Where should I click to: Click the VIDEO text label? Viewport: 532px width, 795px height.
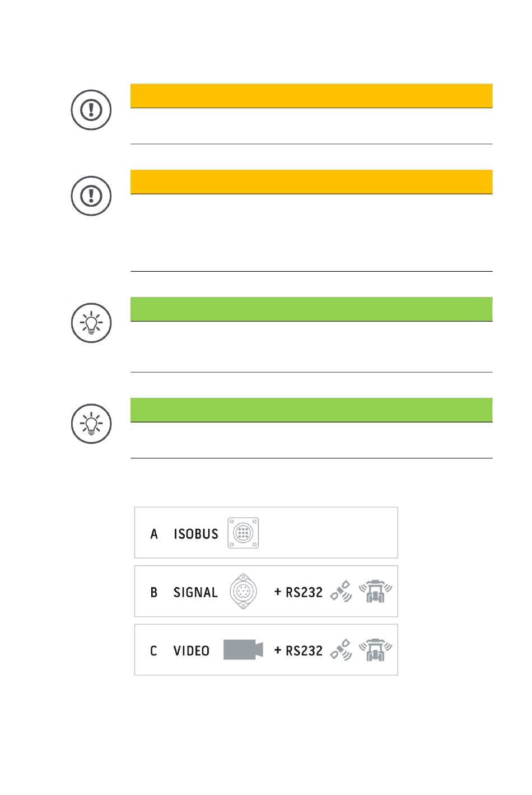192,650
